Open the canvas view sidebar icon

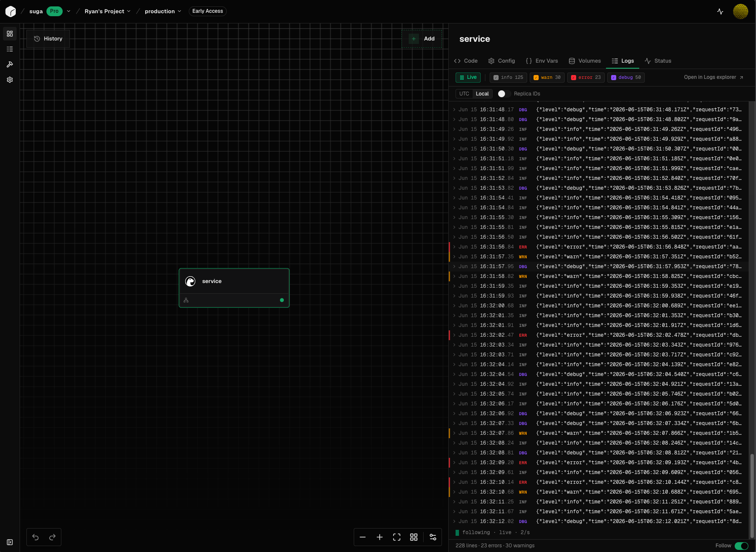(10, 34)
